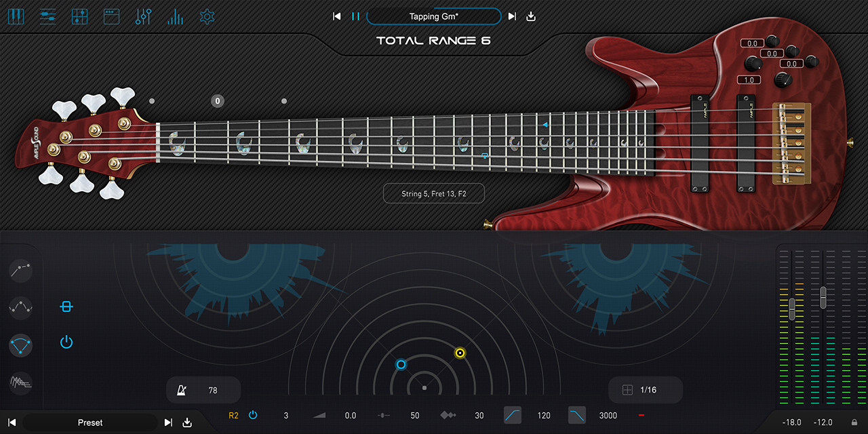Click the String 5, Fret 13, F2 label
Viewport: 868px width, 434px height.
click(x=434, y=193)
